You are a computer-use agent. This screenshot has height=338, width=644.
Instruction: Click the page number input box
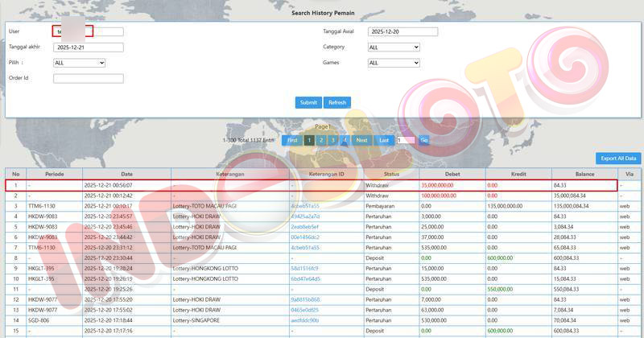coord(405,140)
